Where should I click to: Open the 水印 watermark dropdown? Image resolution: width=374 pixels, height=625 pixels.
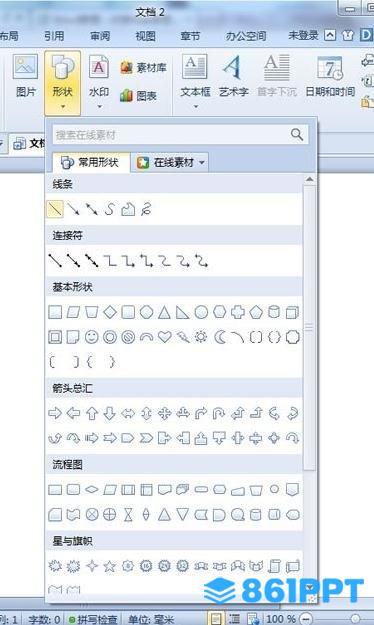[99, 107]
